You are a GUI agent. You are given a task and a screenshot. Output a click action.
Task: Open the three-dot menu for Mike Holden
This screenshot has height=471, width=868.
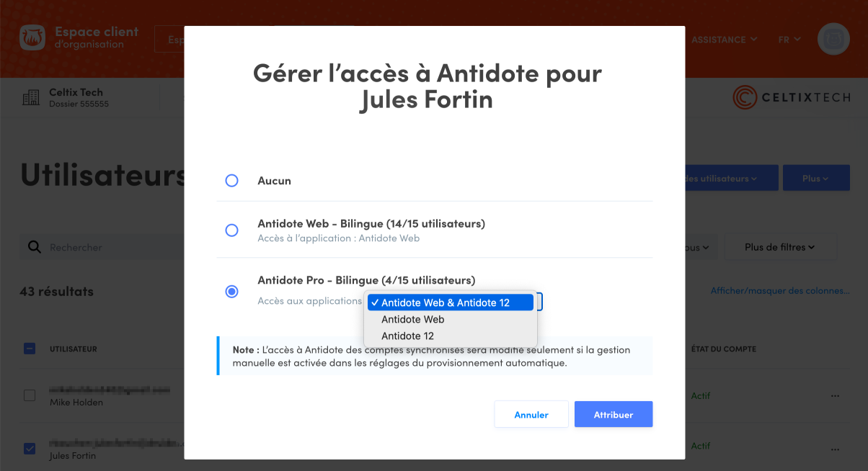835,395
